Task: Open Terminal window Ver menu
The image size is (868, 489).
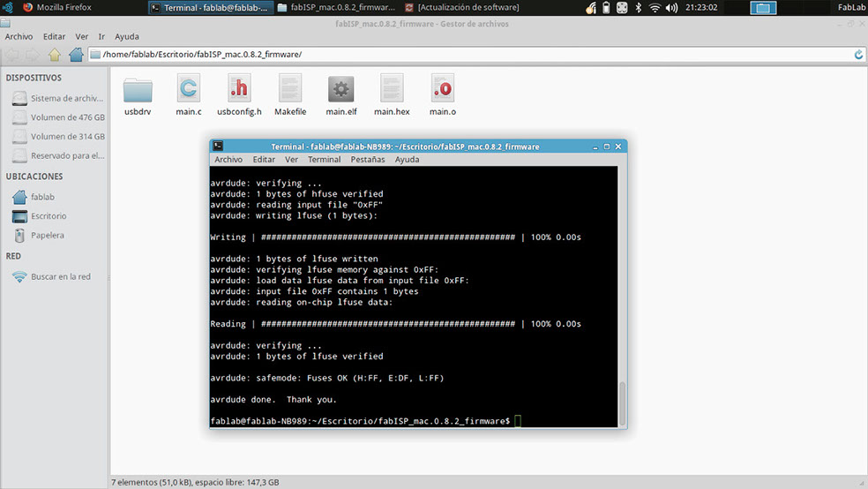Action: click(291, 160)
